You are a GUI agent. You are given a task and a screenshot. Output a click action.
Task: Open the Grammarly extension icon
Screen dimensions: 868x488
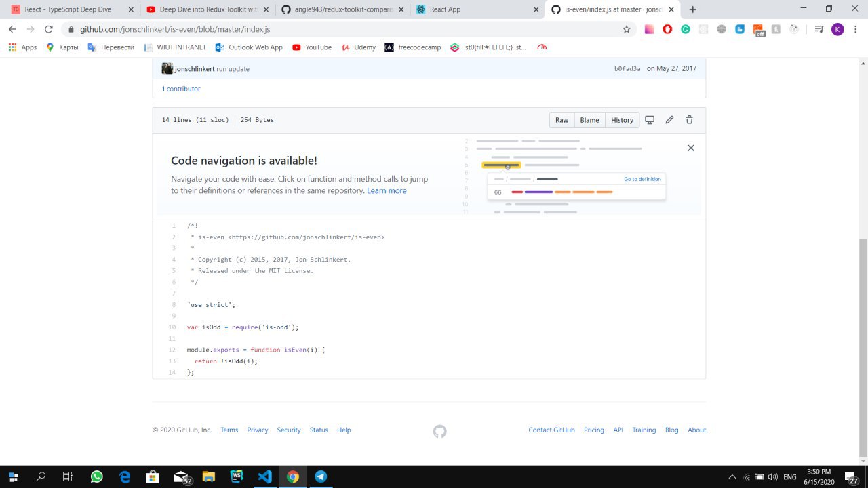coord(686,29)
